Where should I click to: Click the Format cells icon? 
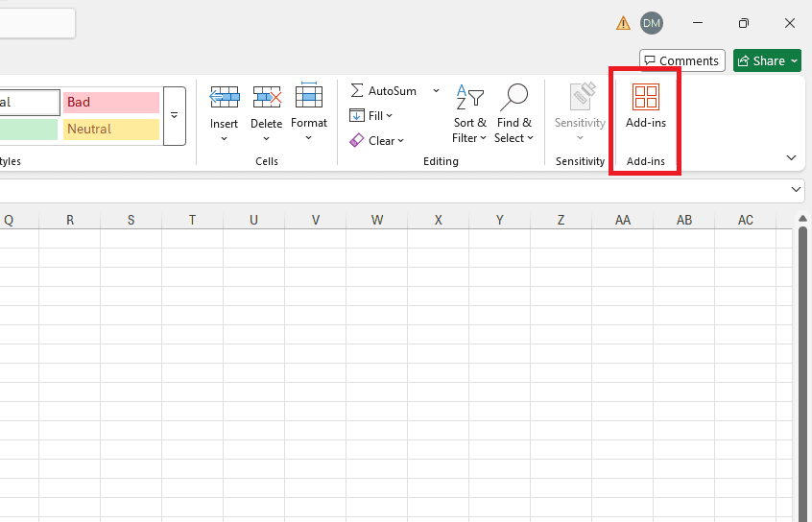click(309, 95)
